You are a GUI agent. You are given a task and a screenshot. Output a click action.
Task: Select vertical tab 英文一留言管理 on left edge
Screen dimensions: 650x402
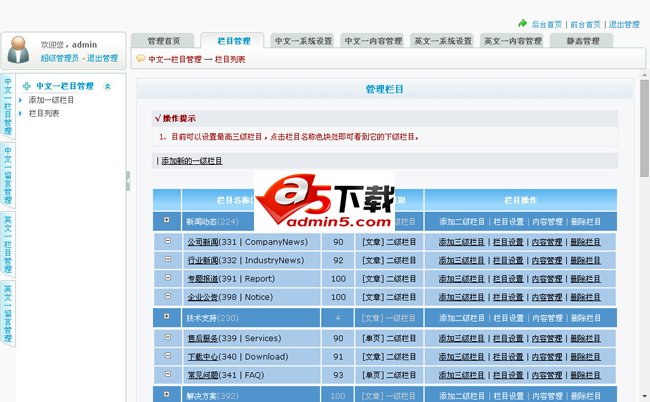point(8,314)
